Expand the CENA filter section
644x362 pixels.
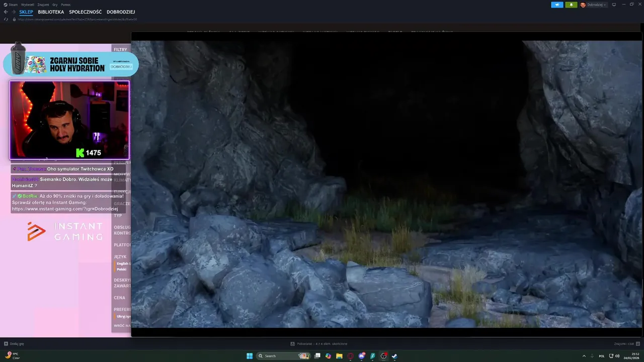click(x=119, y=298)
